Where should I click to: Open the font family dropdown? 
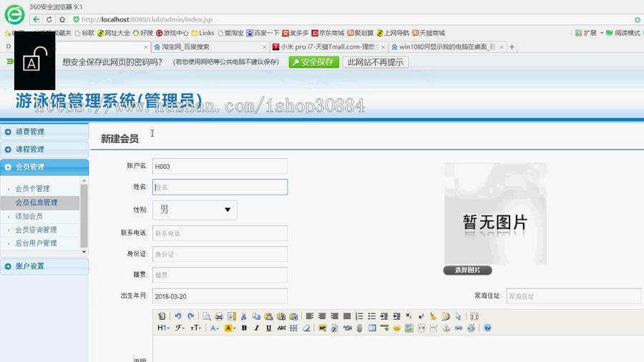click(180, 328)
